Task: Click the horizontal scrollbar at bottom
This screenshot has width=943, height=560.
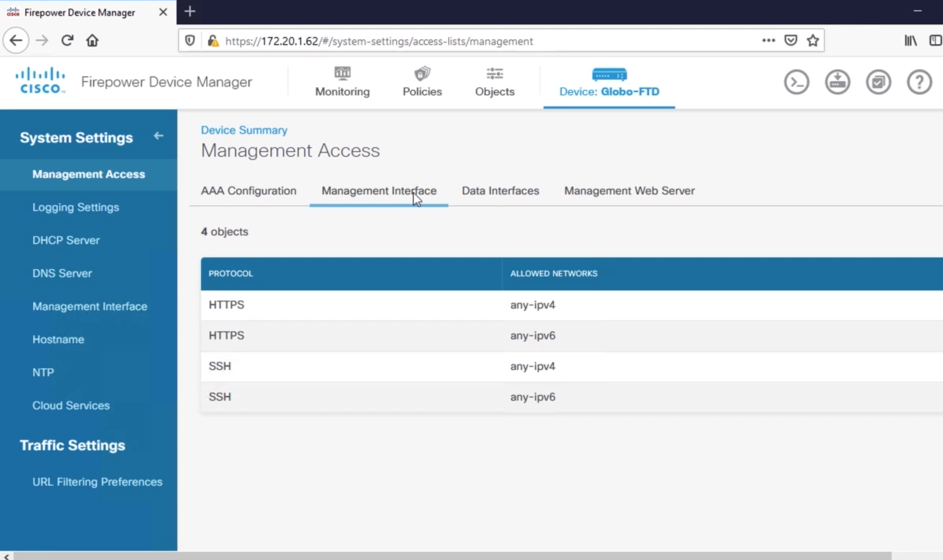Action: point(452,556)
